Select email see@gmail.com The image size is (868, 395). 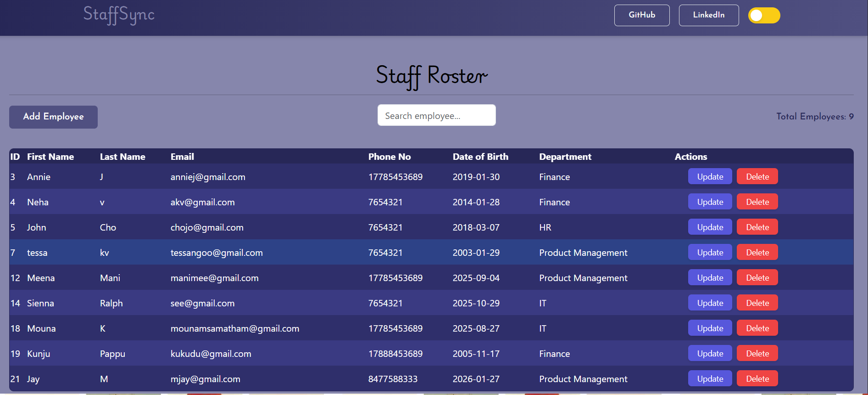(x=202, y=303)
